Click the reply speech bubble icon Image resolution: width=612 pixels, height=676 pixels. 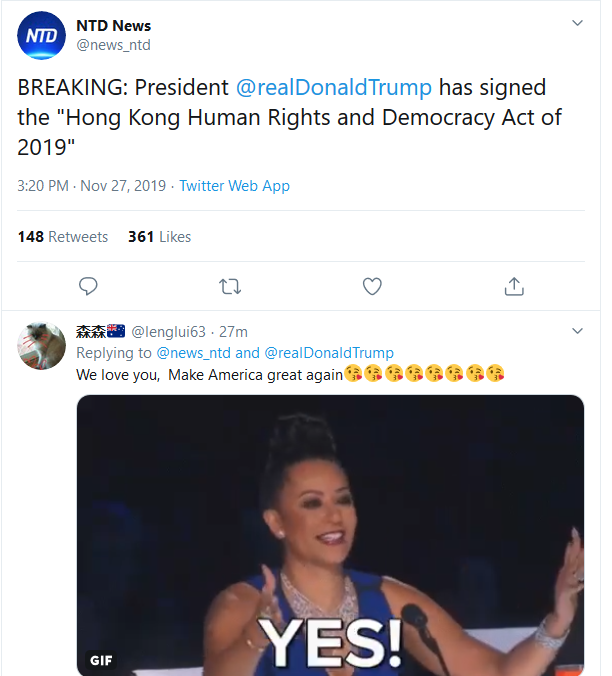click(88, 287)
